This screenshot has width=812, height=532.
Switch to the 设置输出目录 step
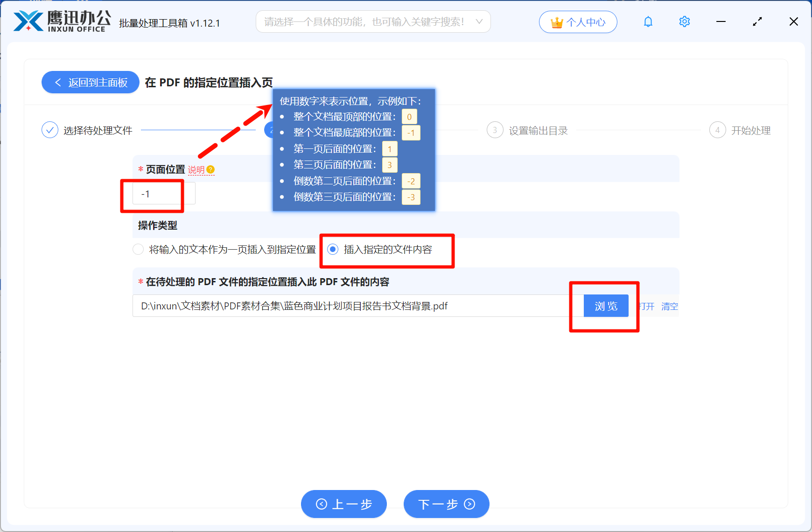pyautogui.click(x=538, y=130)
